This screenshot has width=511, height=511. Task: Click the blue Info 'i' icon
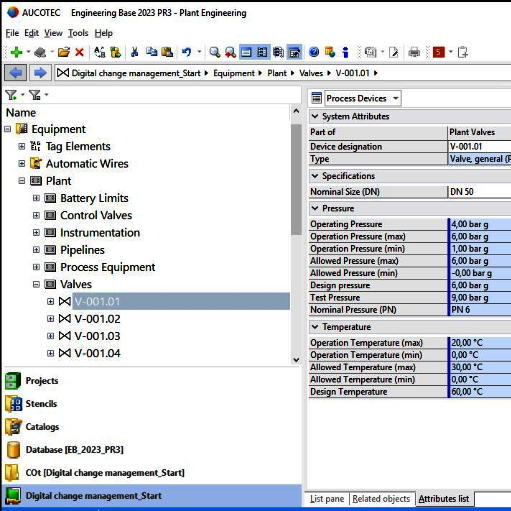pos(345,52)
